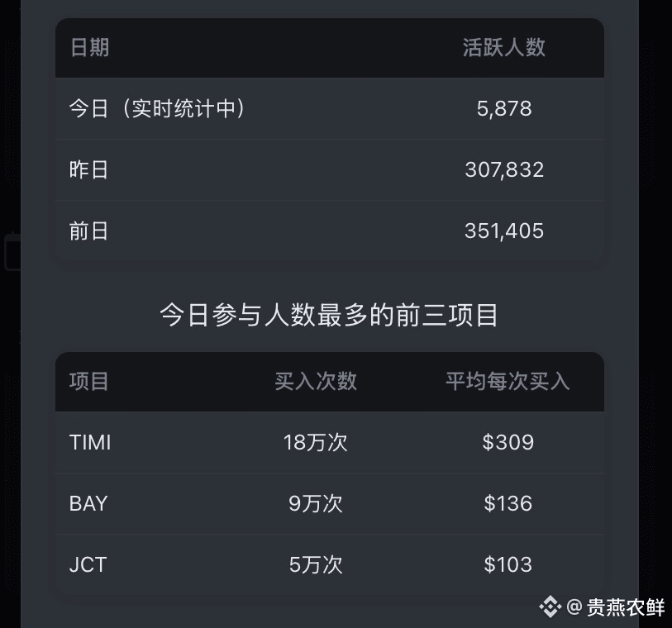Viewport: 672px width, 628px height.
Task: Open the JCT project row
Action: coord(330,564)
